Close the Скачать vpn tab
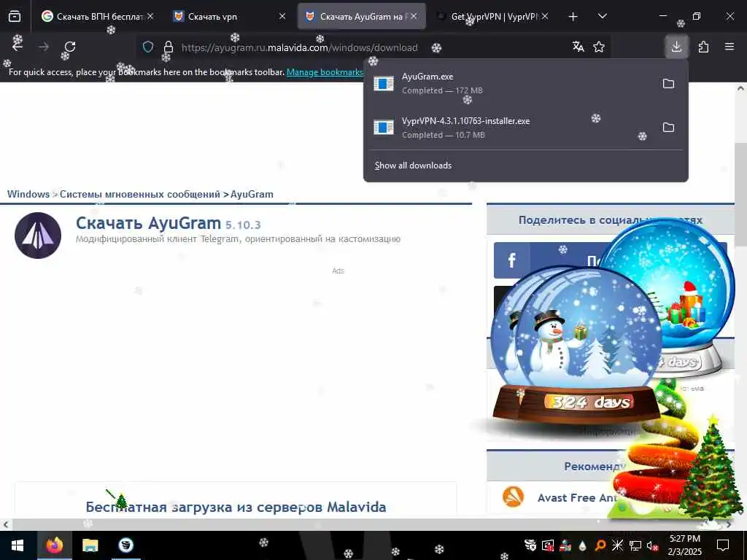The width and height of the screenshot is (747, 560). point(282,16)
